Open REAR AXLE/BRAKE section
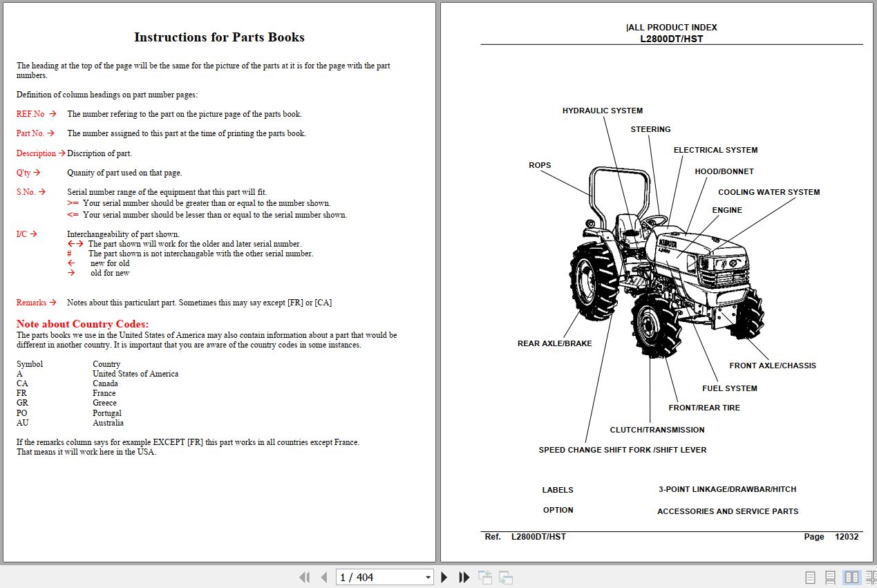 pyautogui.click(x=554, y=343)
